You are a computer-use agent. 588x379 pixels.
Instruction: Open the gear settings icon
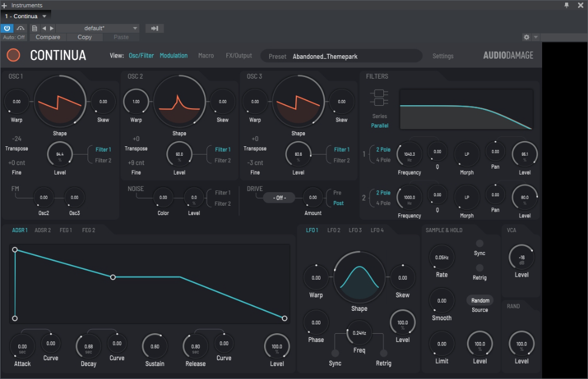(x=526, y=37)
